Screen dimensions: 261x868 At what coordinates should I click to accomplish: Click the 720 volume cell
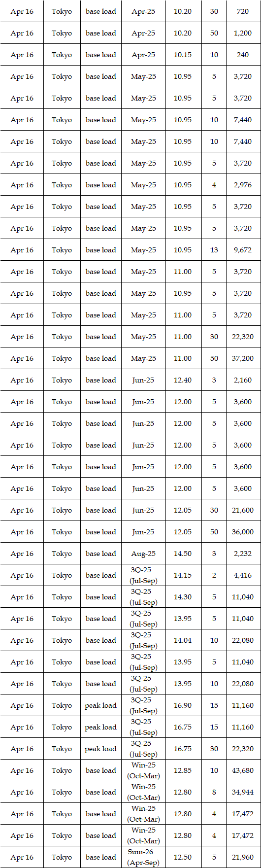point(243,11)
